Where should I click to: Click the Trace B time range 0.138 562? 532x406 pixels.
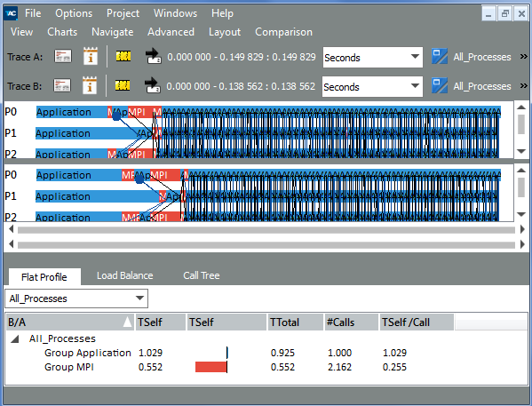point(241,86)
